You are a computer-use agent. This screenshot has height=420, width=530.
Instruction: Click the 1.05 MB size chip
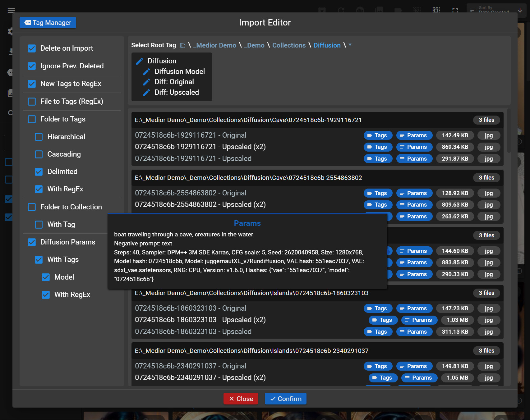(458, 378)
